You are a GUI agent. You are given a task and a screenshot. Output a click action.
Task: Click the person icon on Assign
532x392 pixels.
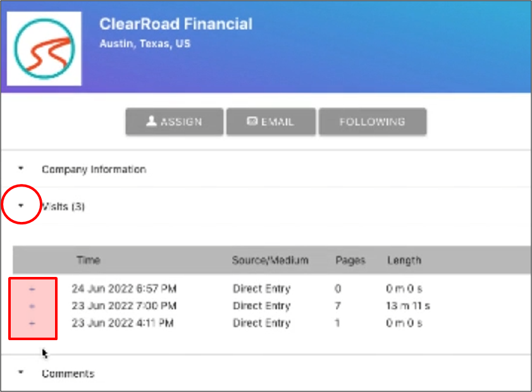(x=151, y=121)
